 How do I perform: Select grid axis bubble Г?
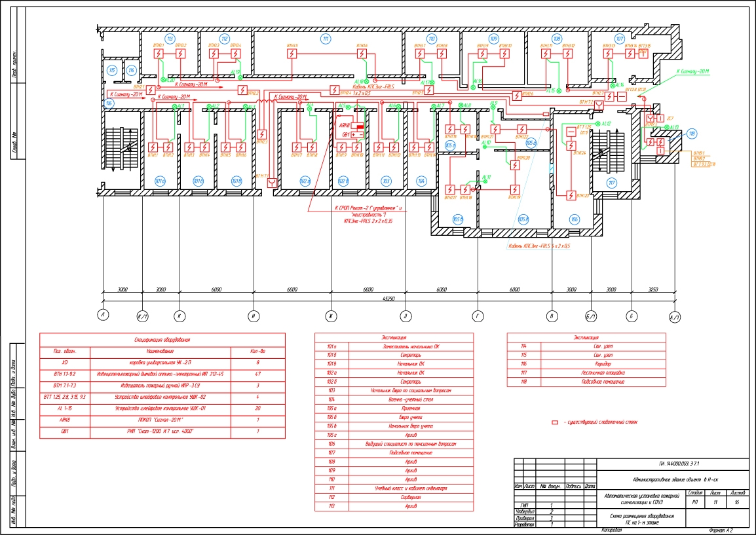478,316
